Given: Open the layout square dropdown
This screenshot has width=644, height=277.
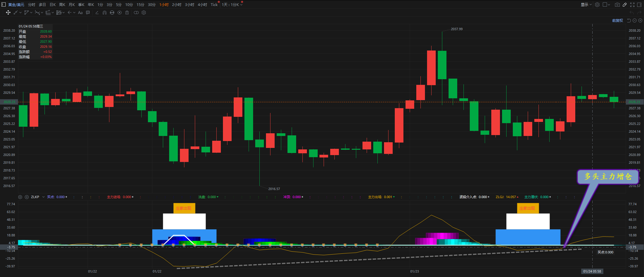Looking at the screenshot, I should [x=606, y=4].
